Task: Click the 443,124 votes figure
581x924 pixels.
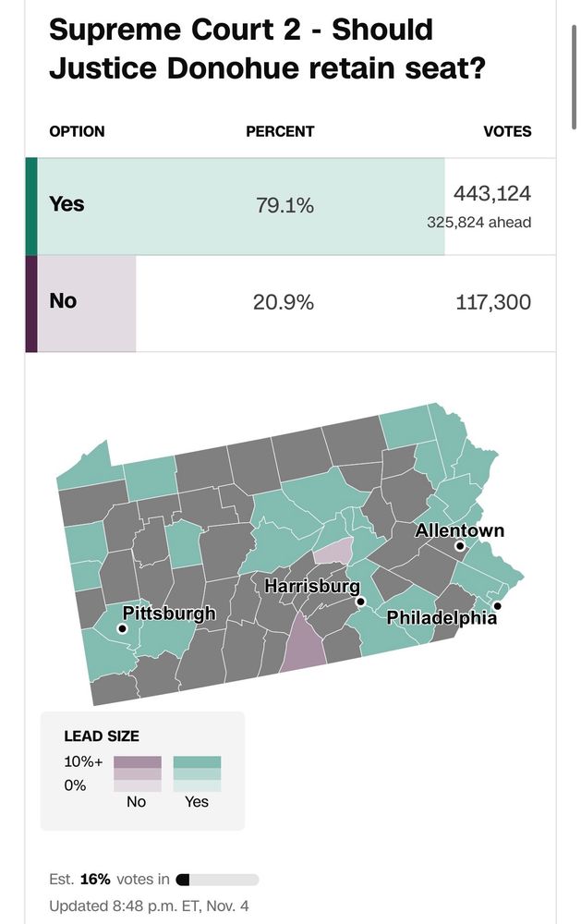Action: point(491,194)
